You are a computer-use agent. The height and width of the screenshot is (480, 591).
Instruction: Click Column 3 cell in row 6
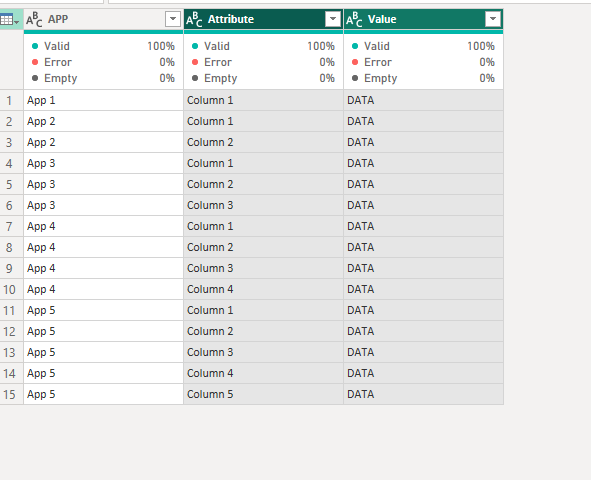[263, 205]
